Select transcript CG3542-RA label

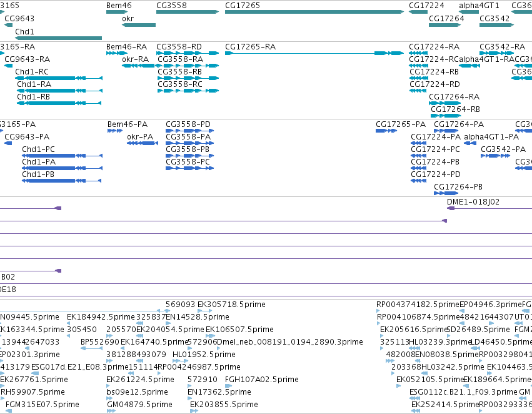point(502,46)
